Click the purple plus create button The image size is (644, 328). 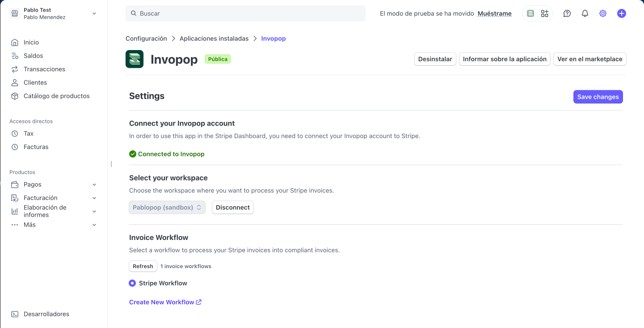pos(621,13)
